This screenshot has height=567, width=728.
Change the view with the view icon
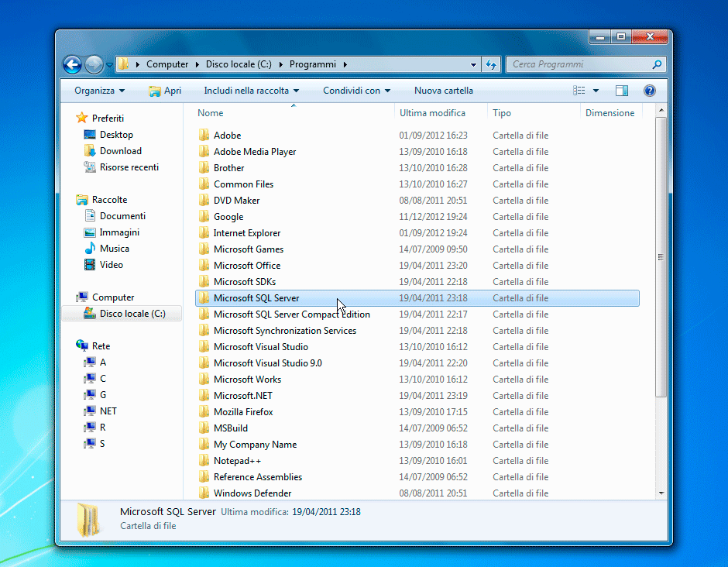coord(579,91)
